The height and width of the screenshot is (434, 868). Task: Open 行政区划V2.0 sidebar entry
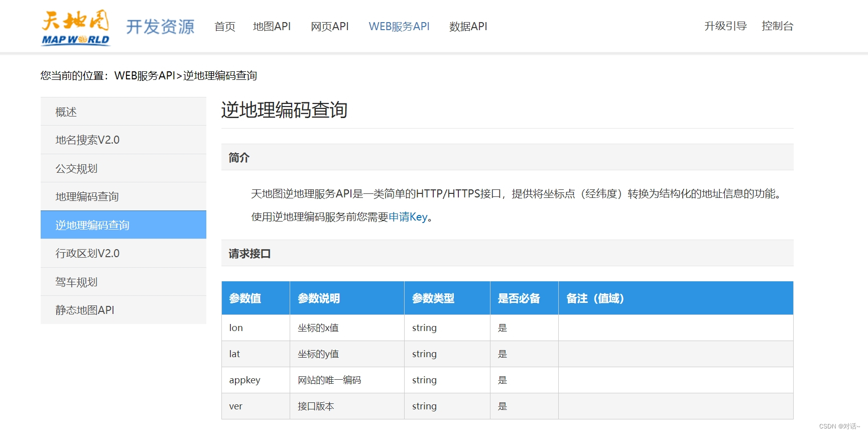click(x=123, y=253)
